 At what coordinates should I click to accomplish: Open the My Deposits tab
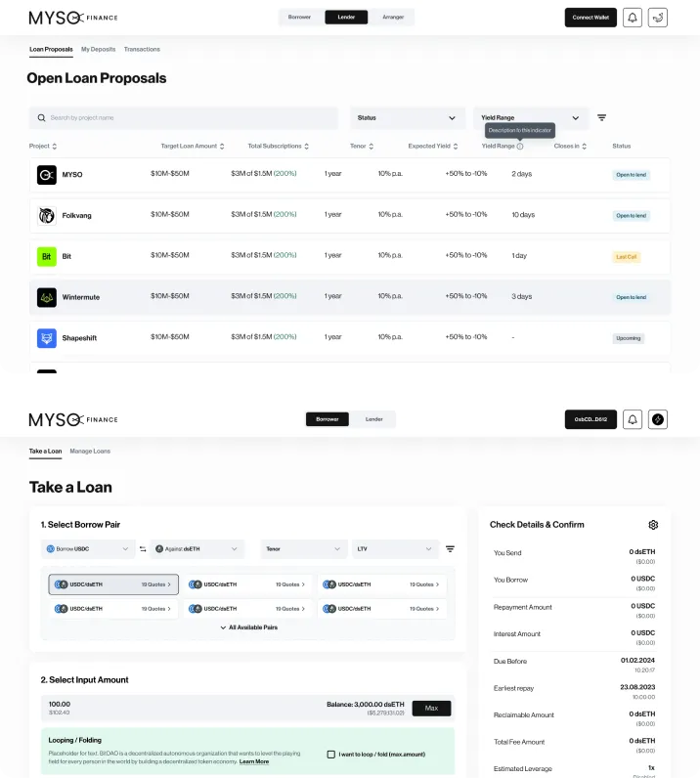coord(99,49)
